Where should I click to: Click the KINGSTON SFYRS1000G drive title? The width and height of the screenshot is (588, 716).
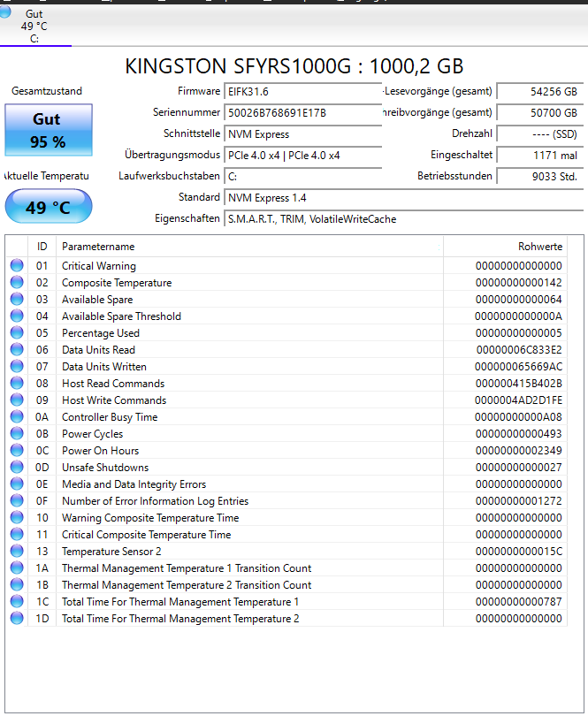[x=294, y=66]
